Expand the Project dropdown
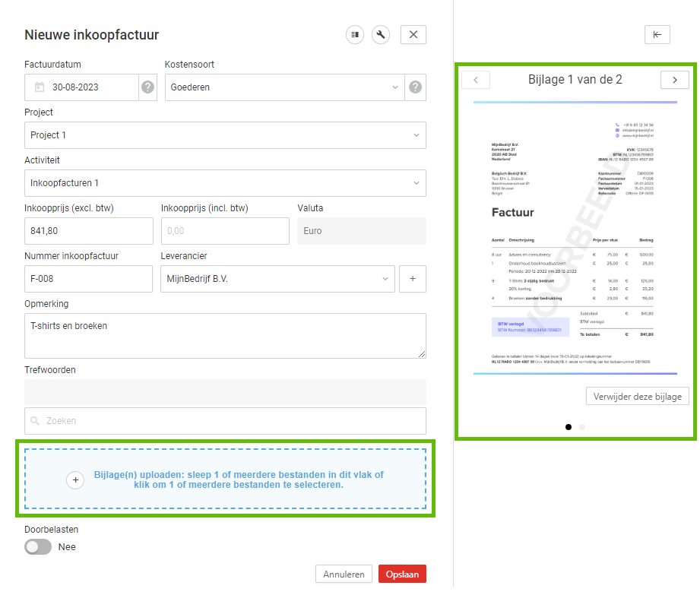The width and height of the screenshot is (700, 595). [417, 135]
